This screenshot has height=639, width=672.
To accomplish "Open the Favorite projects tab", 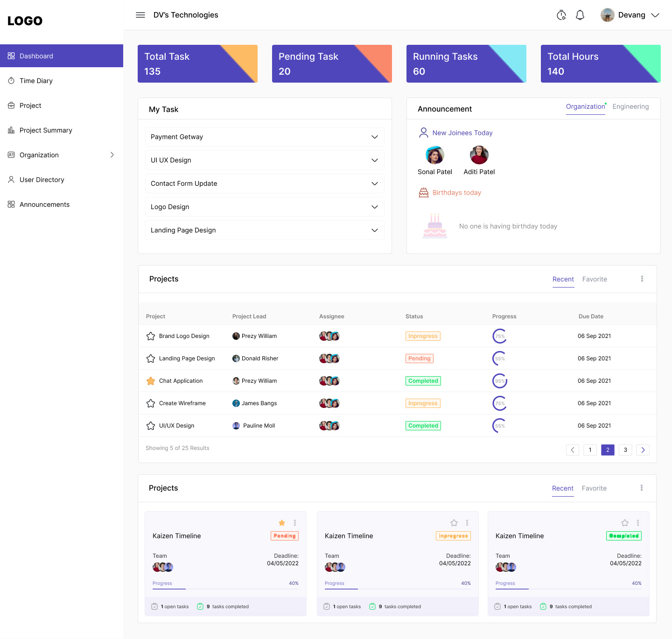I will click(x=595, y=279).
